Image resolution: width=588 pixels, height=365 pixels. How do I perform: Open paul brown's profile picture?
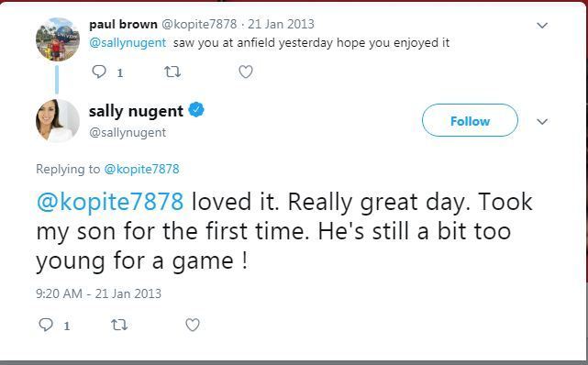tap(58, 39)
